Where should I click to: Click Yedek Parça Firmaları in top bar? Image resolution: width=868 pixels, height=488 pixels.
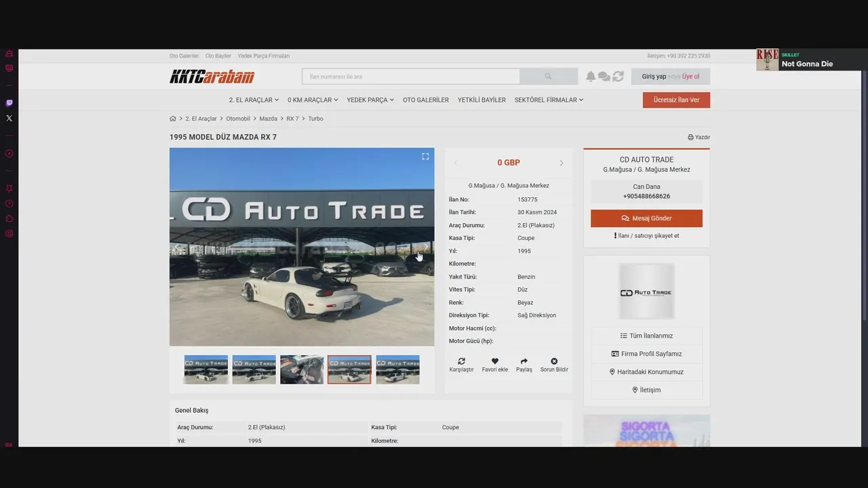tap(264, 56)
